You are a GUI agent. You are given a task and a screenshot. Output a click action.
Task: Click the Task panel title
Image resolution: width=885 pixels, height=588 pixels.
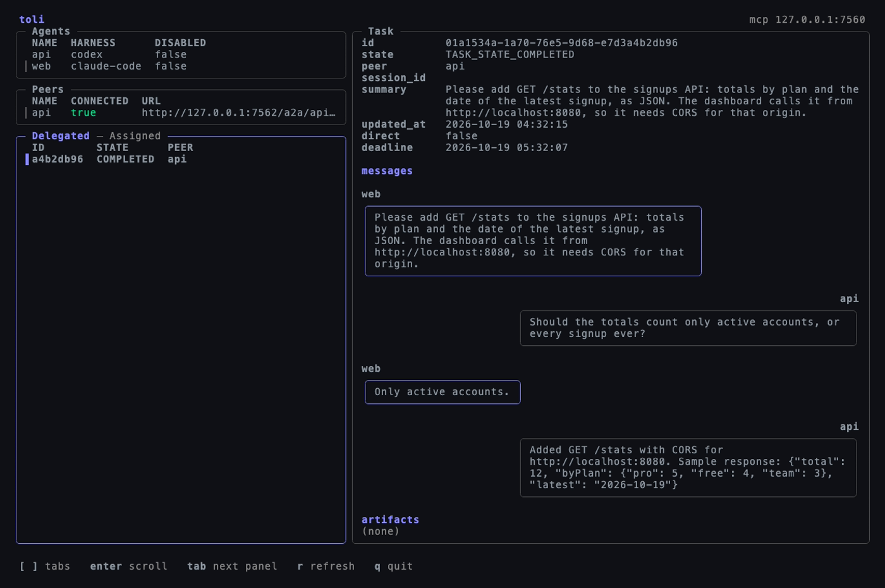coord(381,32)
